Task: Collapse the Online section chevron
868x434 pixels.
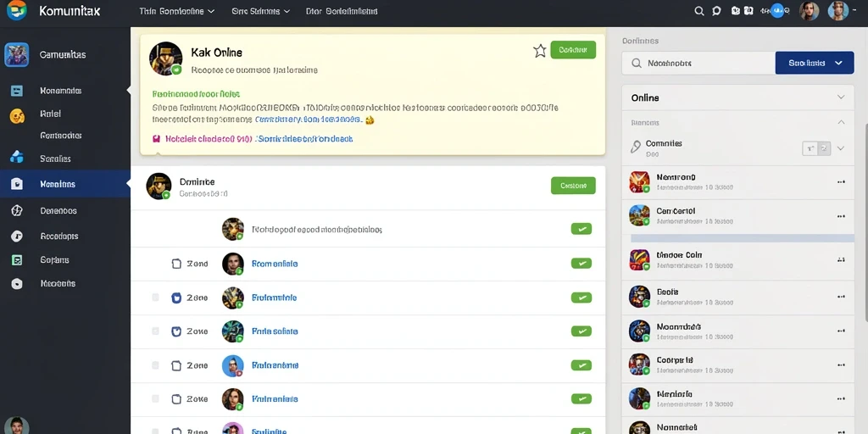Action: (841, 97)
